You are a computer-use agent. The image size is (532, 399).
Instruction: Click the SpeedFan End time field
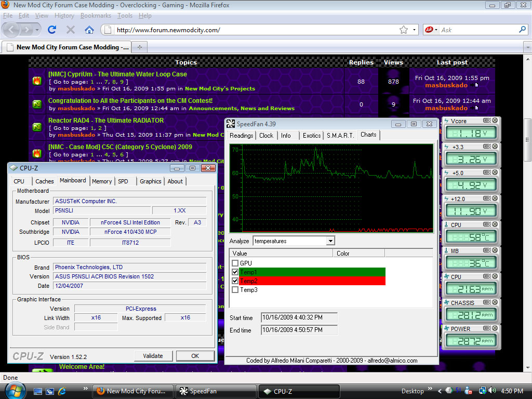pos(299,330)
